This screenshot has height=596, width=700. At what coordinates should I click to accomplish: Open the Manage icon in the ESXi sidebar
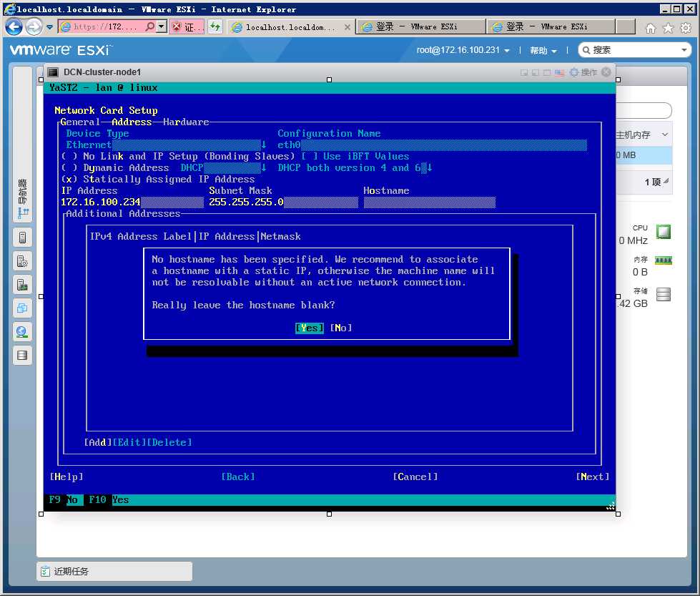pyautogui.click(x=22, y=261)
